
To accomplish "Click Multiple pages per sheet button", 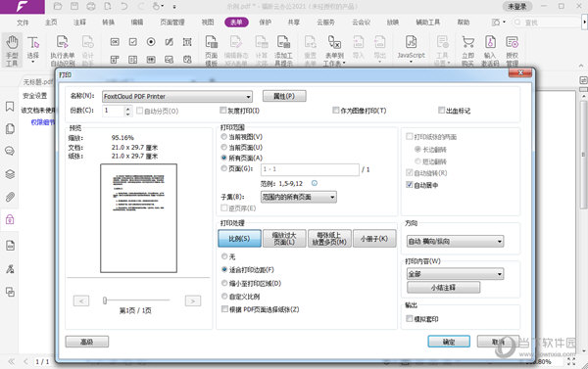I will [x=329, y=238].
